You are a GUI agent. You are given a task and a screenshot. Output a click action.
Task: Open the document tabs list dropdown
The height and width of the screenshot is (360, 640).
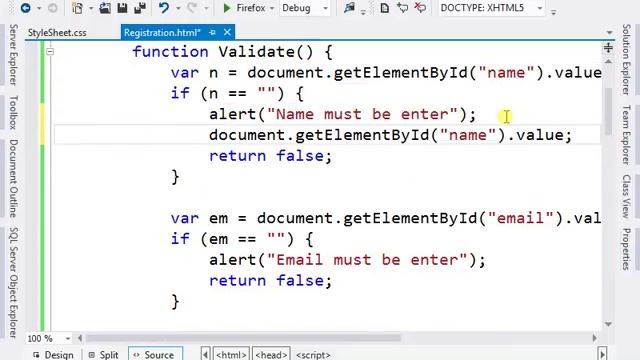[x=609, y=32]
